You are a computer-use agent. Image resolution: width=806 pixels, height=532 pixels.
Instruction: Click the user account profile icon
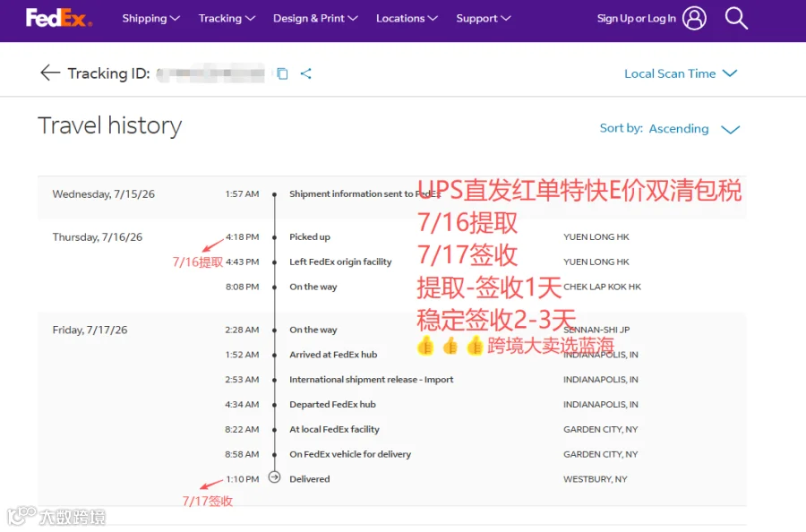pos(694,18)
